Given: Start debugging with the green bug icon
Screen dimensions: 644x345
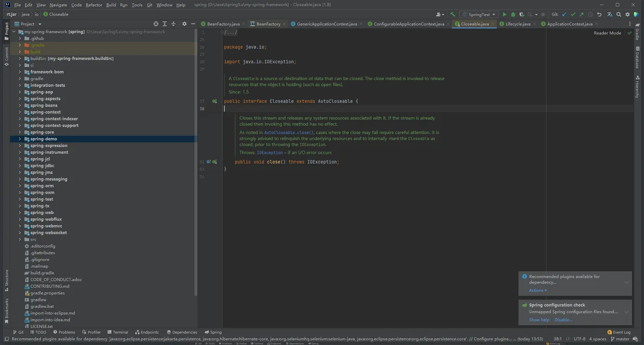Looking at the screenshot, I should (513, 15).
